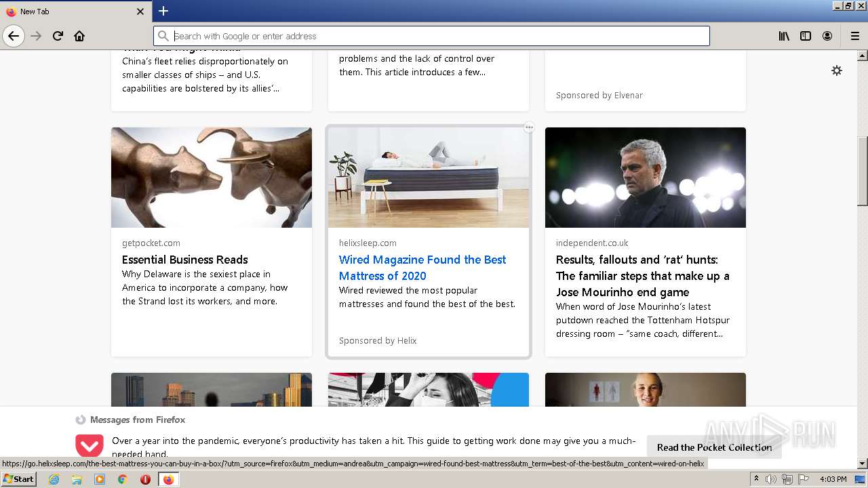Open the Jose Mourinho photo thumbnail
Viewport: 868px width, 488px height.
646,178
